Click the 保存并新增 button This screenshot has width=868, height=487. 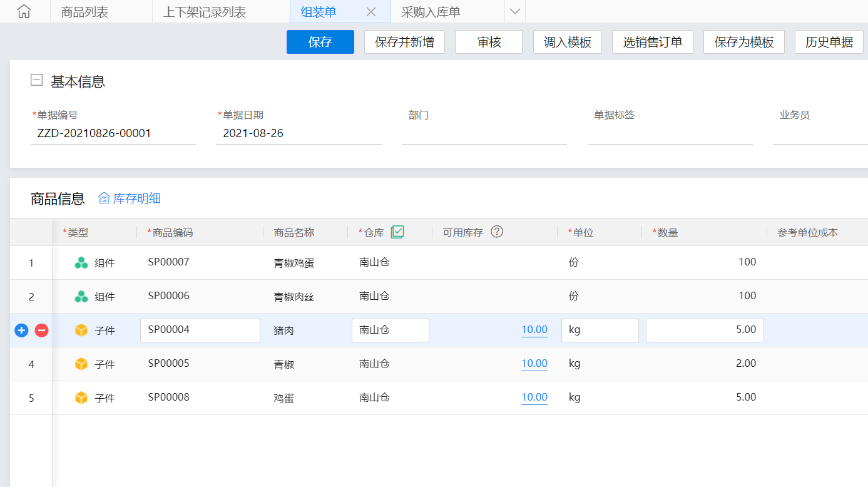[404, 42]
